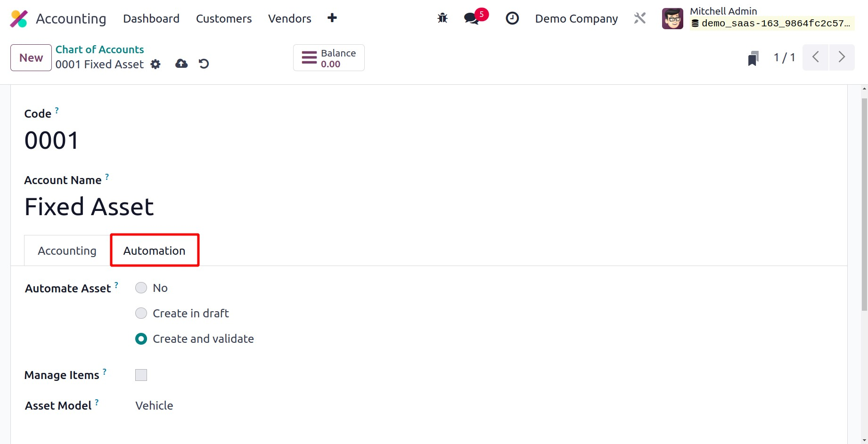
Task: Open the activities clock icon
Action: [x=512, y=18]
